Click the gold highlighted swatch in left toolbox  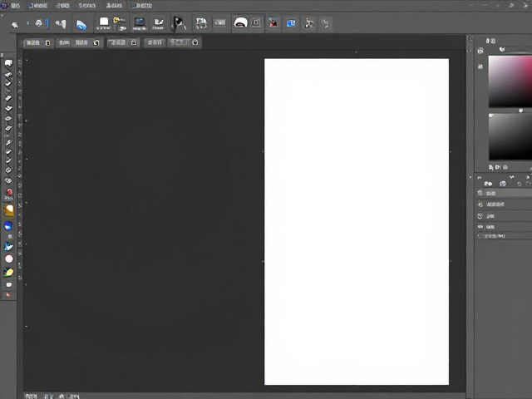(9, 210)
